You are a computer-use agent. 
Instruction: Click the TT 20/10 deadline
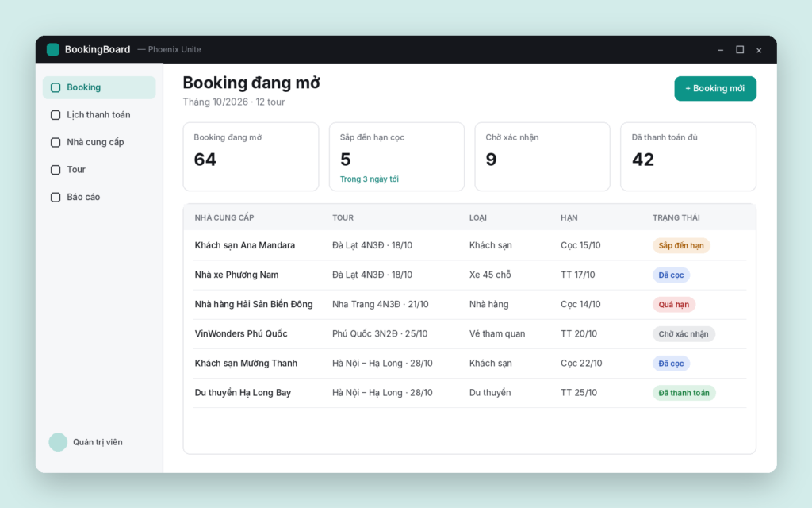(x=579, y=334)
